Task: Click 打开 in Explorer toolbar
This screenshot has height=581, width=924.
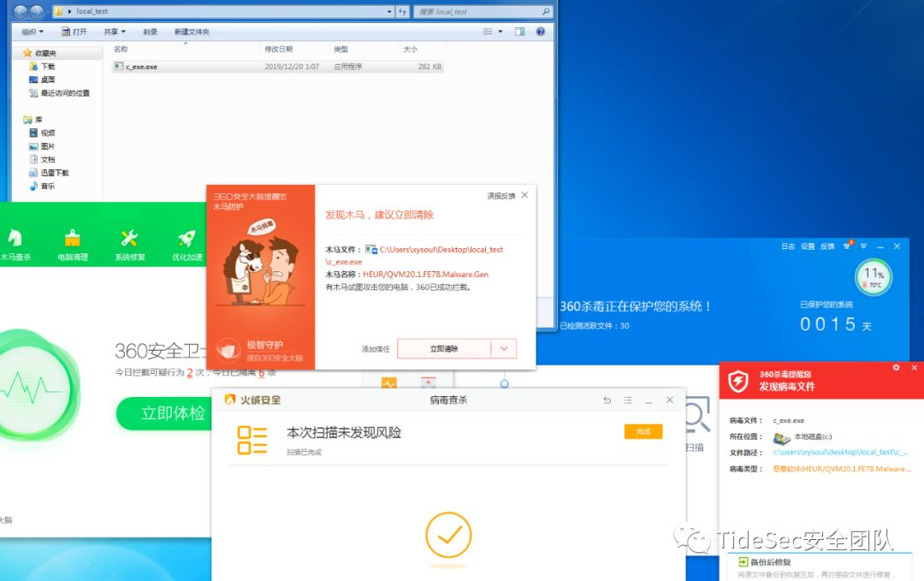Action: [74, 32]
